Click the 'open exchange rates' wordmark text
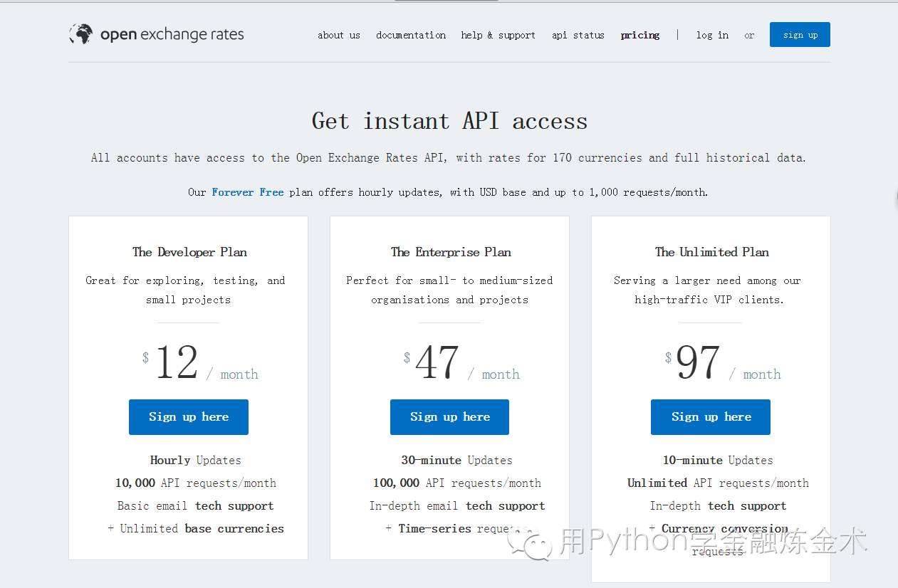 tap(172, 34)
